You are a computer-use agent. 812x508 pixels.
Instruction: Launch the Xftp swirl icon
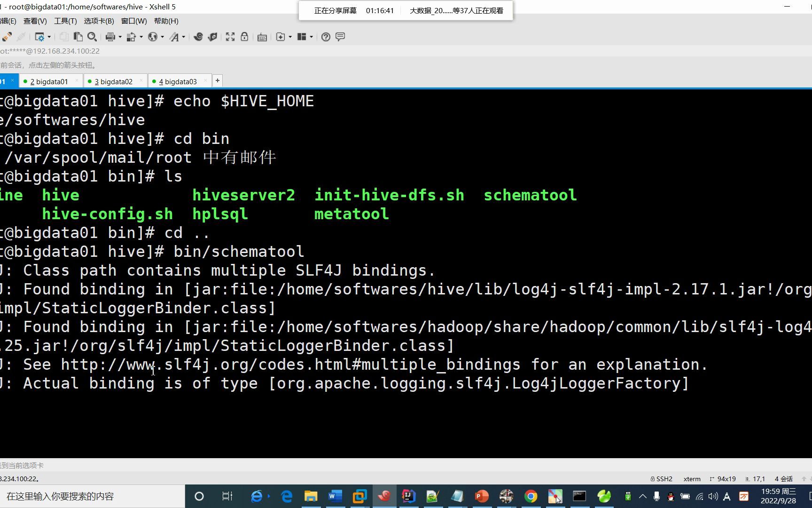(x=198, y=37)
